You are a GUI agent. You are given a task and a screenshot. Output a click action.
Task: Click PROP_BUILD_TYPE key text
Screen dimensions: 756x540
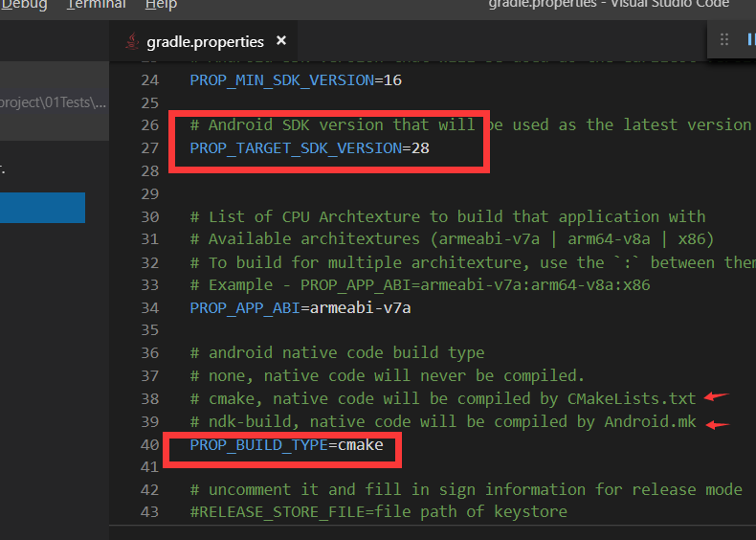[259, 445]
